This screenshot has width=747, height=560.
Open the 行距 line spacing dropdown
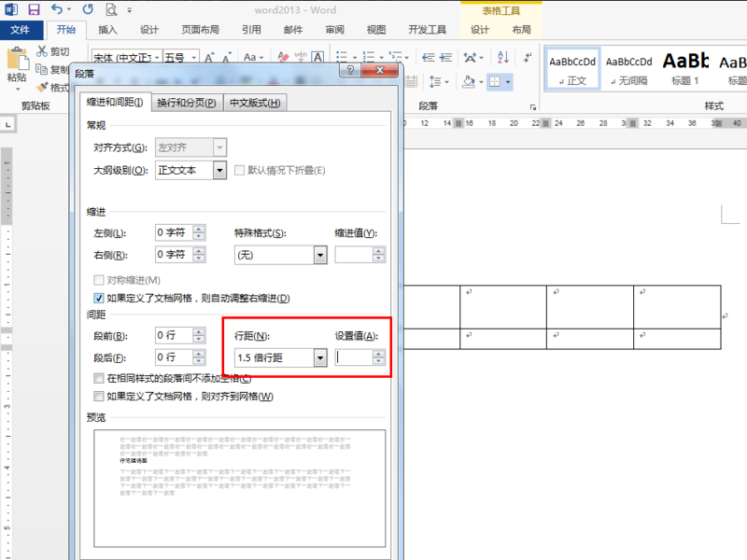tap(320, 357)
